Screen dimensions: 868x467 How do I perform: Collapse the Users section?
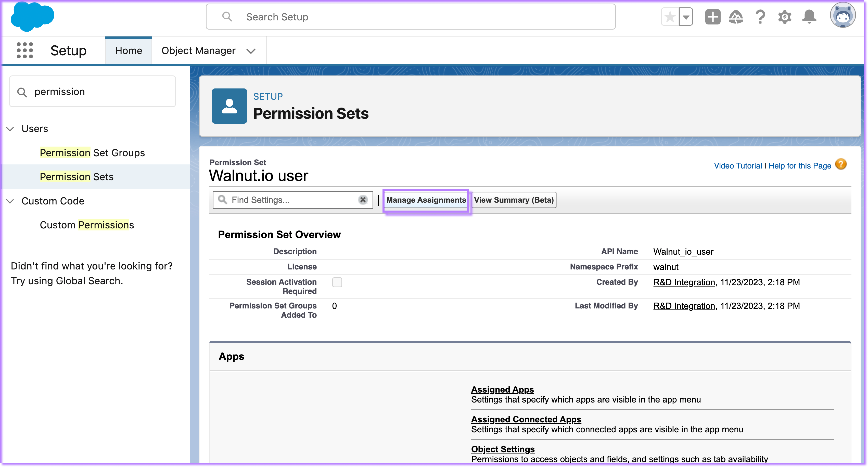click(x=10, y=129)
